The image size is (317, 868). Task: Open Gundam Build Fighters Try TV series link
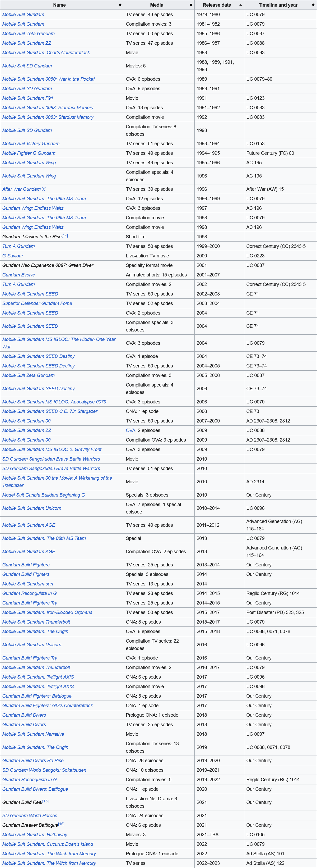tap(30, 603)
